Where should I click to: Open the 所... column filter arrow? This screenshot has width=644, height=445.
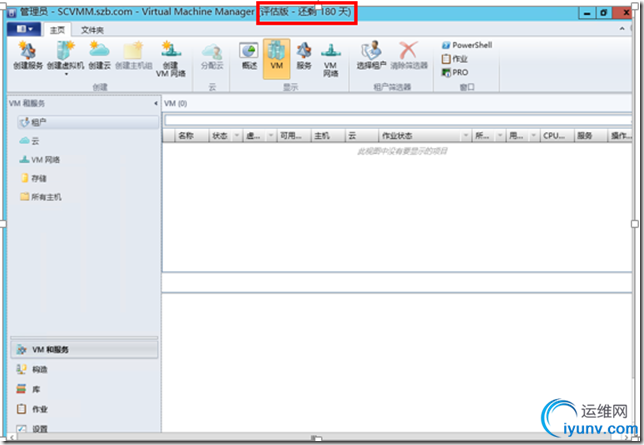[x=500, y=136]
